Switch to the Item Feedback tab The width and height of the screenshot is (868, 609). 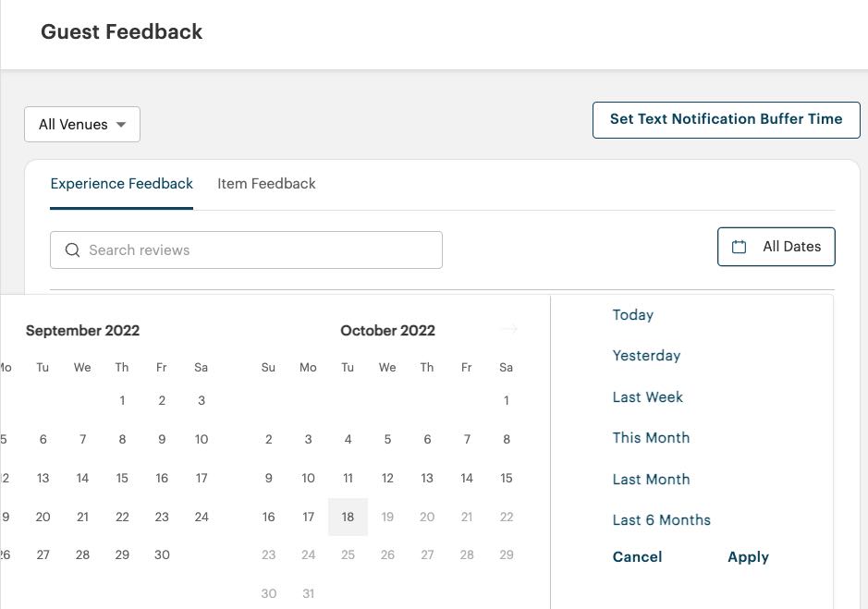[x=266, y=184]
